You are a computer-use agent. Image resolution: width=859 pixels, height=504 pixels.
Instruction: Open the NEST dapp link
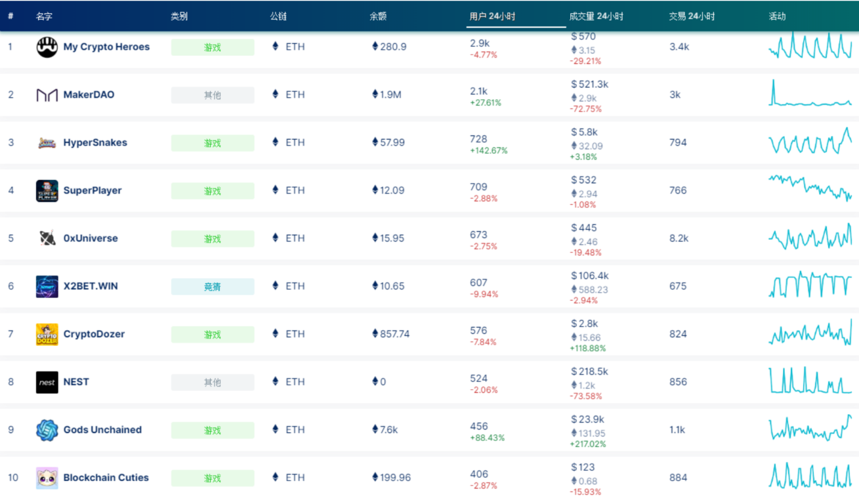pyautogui.click(x=76, y=382)
